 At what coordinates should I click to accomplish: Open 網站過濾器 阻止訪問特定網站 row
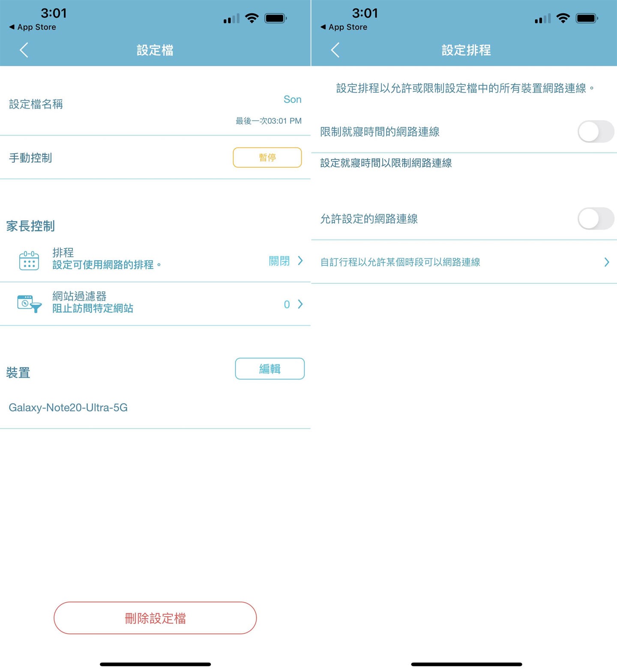155,304
